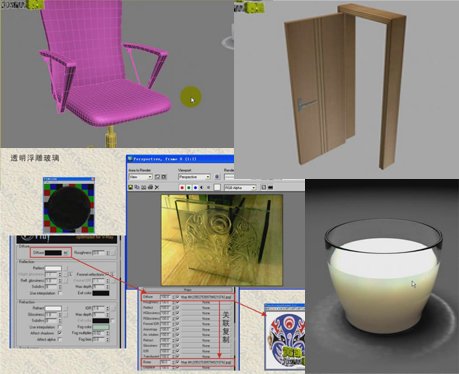
Task: Click the print image icon
Action: coord(150,187)
